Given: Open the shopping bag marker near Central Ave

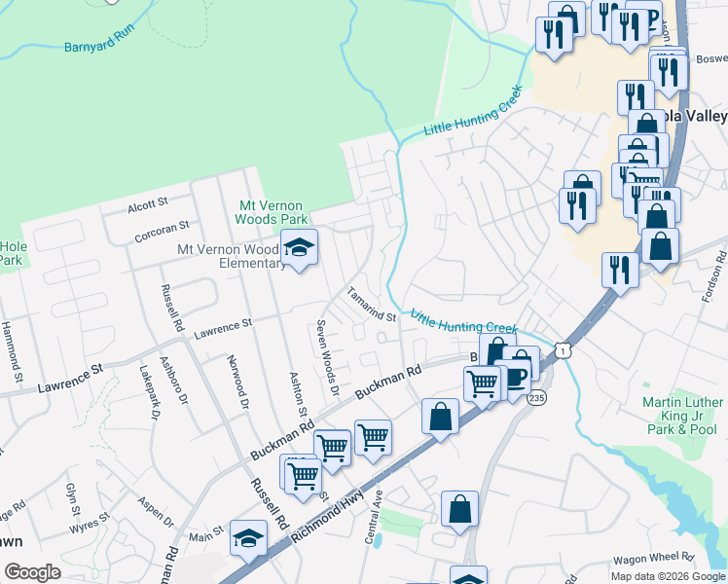Looking at the screenshot, I should coord(459,510).
